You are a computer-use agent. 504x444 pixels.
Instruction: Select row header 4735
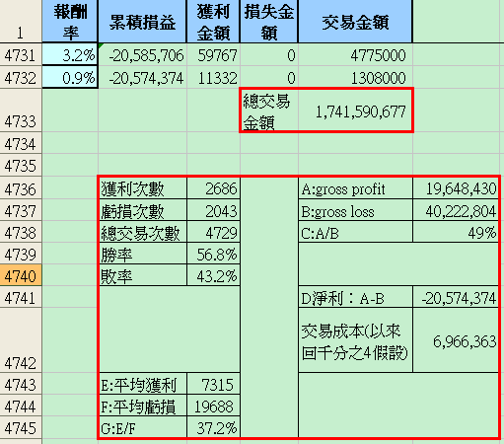point(21,165)
